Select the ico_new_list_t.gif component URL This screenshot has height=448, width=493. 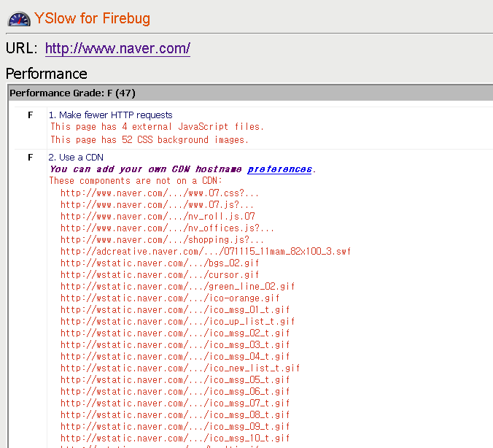(180, 368)
